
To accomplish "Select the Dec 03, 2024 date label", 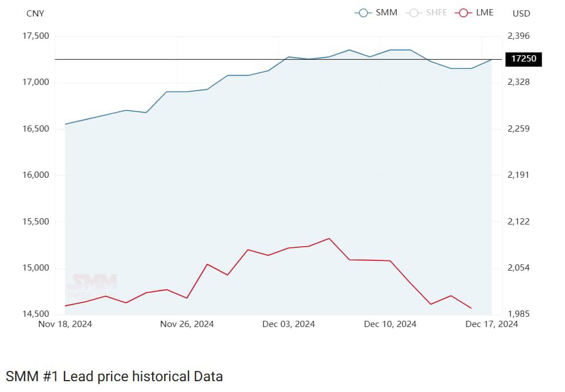I will [x=289, y=324].
